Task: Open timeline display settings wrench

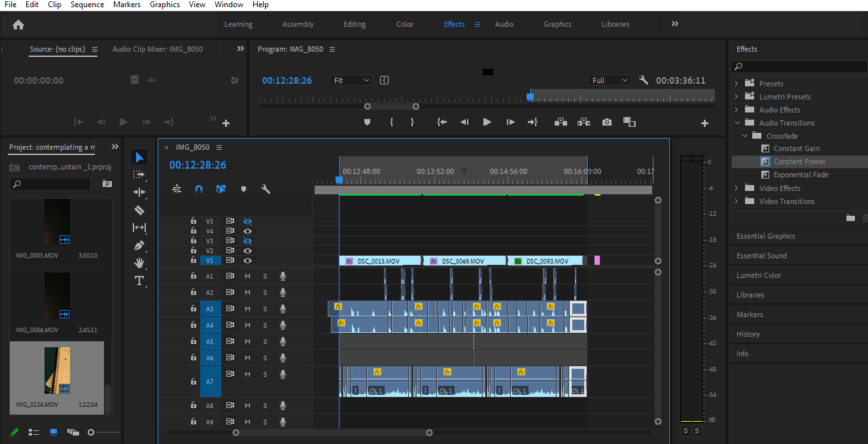Action: coord(266,189)
